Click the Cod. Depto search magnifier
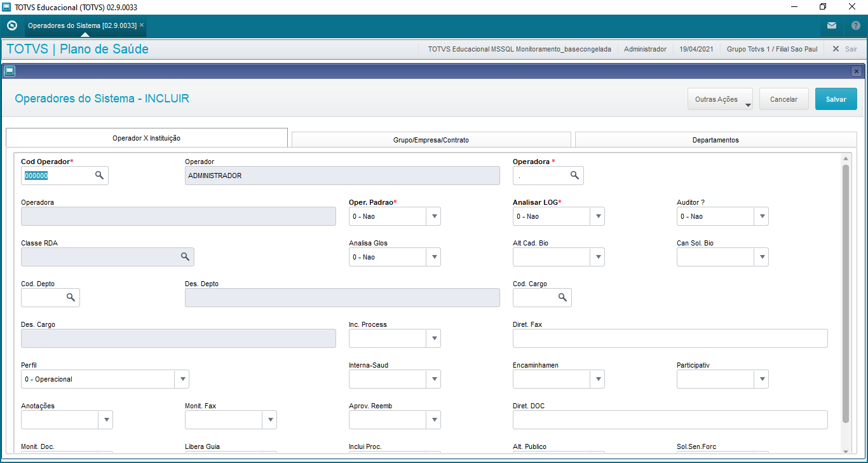868x463 pixels. [x=71, y=298]
